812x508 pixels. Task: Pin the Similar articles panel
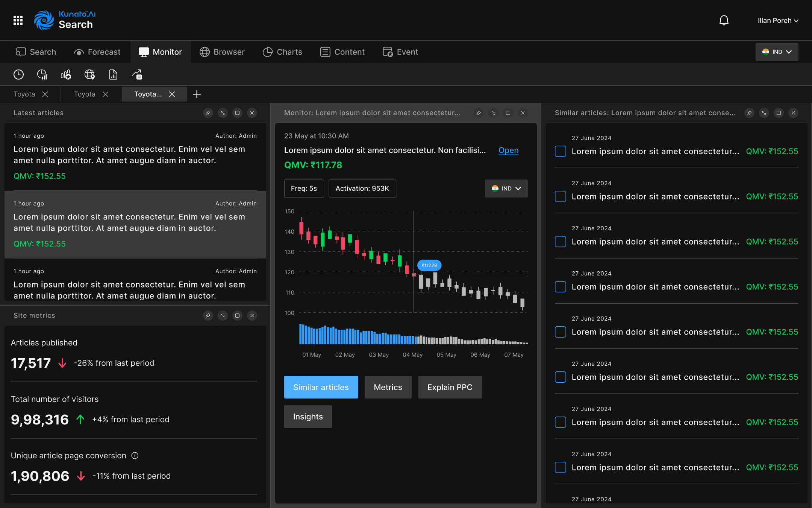click(749, 113)
